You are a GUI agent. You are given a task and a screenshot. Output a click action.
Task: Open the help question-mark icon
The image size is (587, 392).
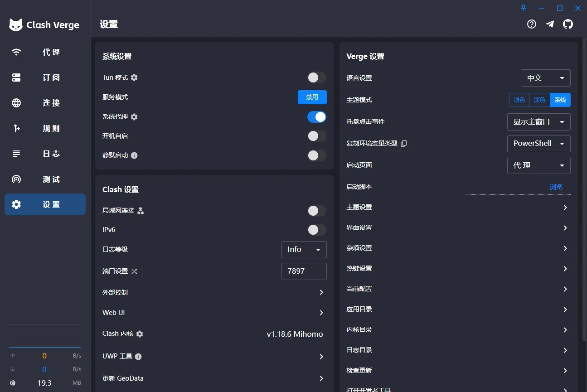click(x=532, y=24)
